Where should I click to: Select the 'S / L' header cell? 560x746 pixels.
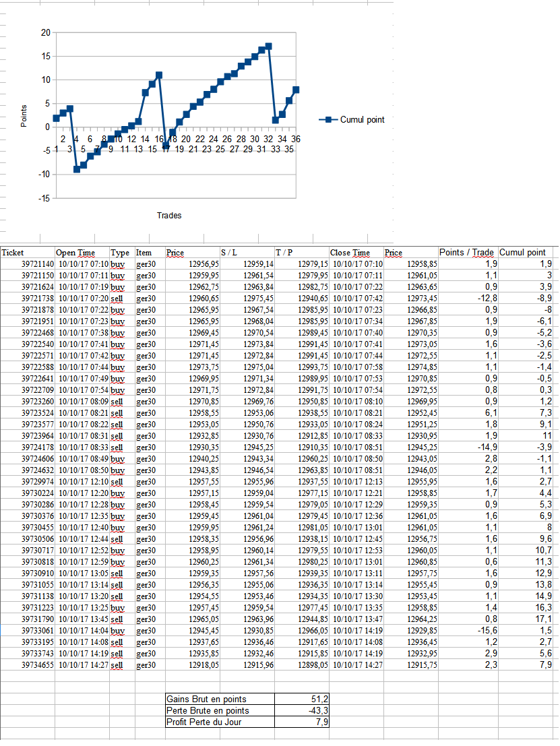point(247,253)
